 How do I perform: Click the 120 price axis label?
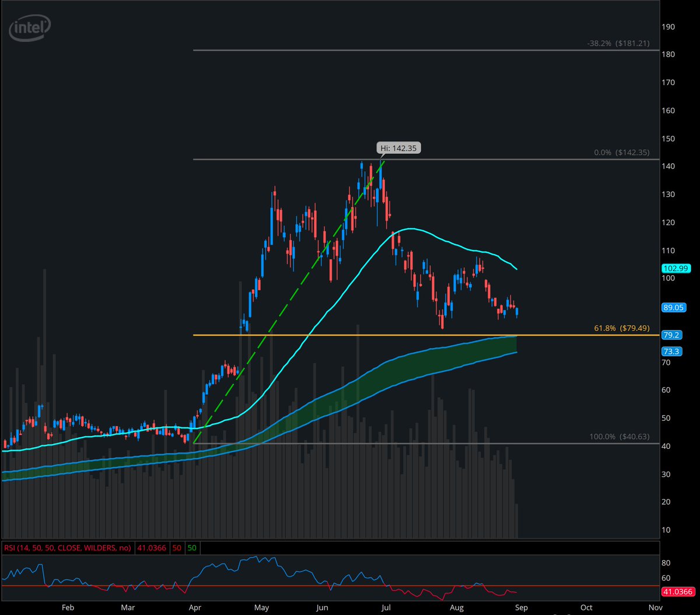pyautogui.click(x=668, y=223)
